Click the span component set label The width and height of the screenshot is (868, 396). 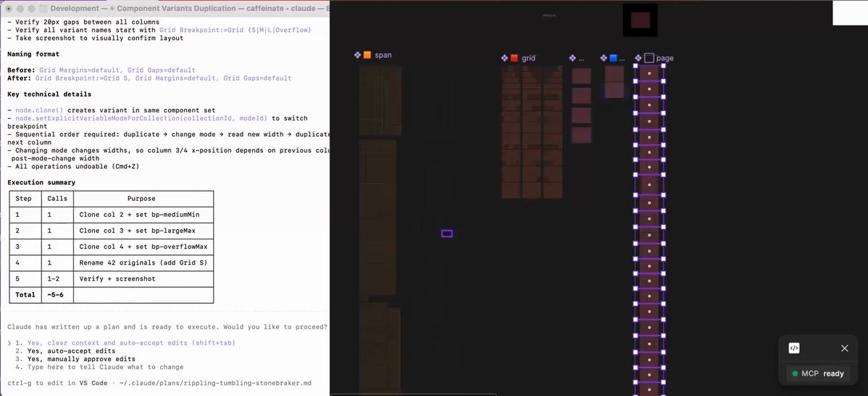(x=383, y=55)
